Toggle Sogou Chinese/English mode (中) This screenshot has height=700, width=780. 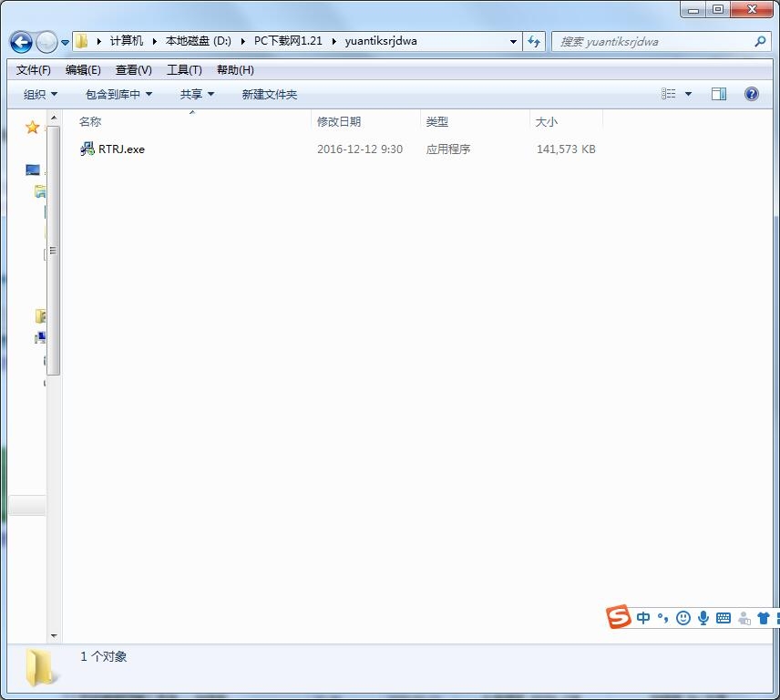(x=644, y=618)
